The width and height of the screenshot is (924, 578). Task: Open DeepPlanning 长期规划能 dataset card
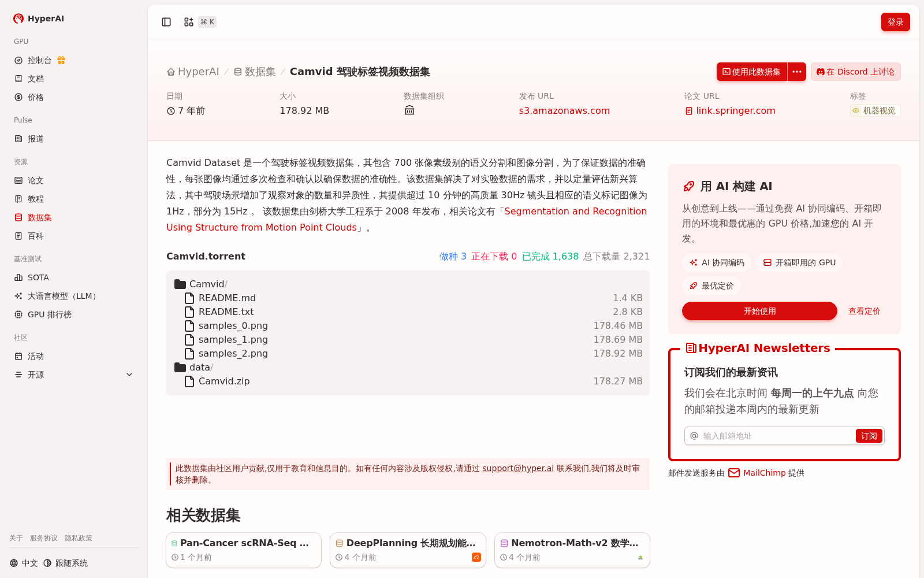click(x=408, y=550)
